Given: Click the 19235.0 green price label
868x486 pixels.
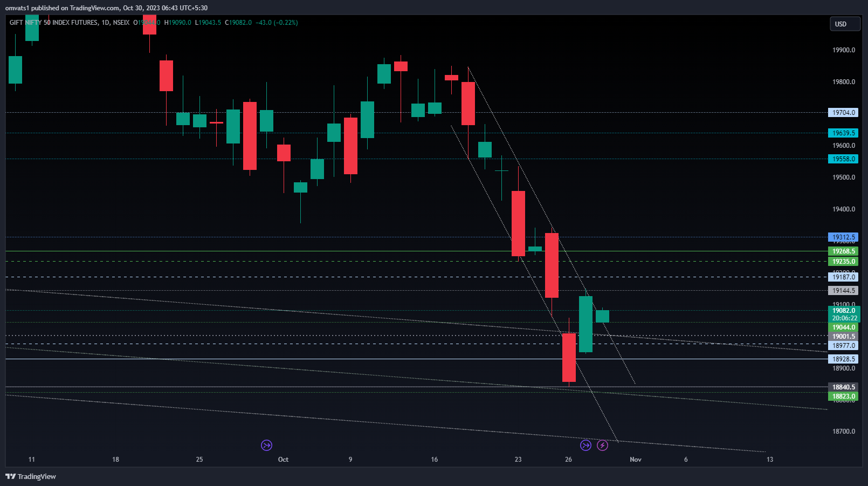Looking at the screenshot, I should pyautogui.click(x=843, y=262).
